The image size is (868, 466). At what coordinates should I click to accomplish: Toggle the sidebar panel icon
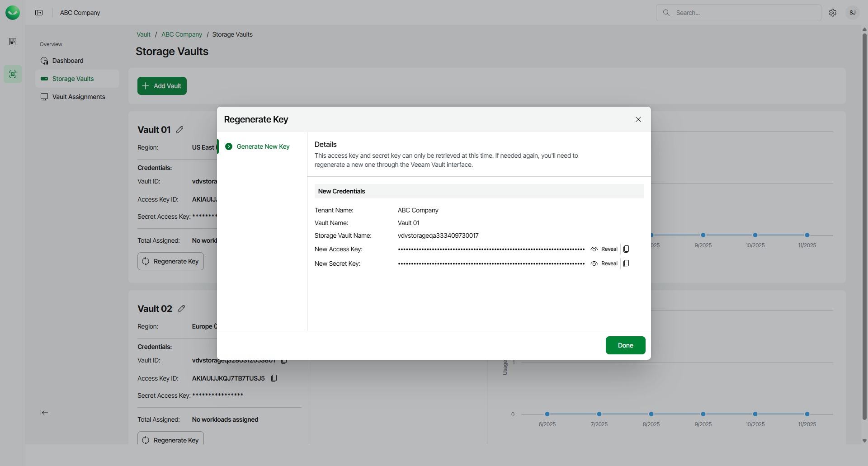39,13
